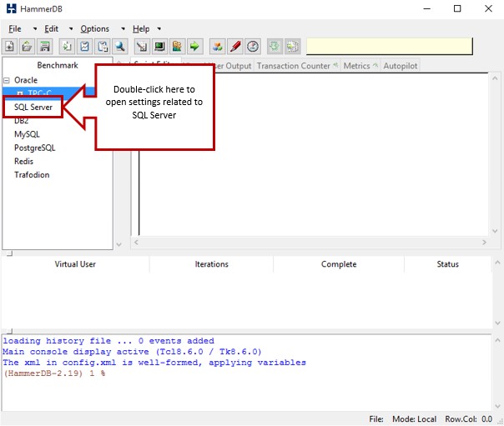Click the greyed Master Distribution toolbar icon

click(x=293, y=47)
